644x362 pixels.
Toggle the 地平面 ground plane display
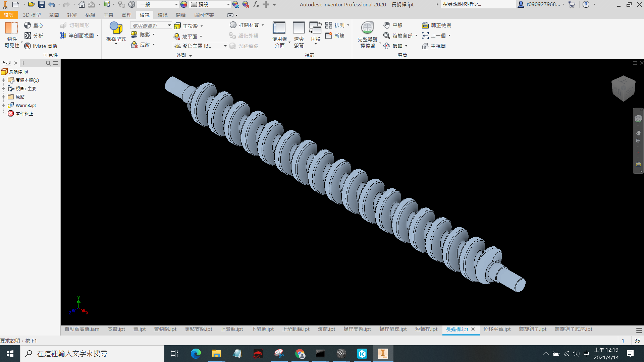pos(185,36)
